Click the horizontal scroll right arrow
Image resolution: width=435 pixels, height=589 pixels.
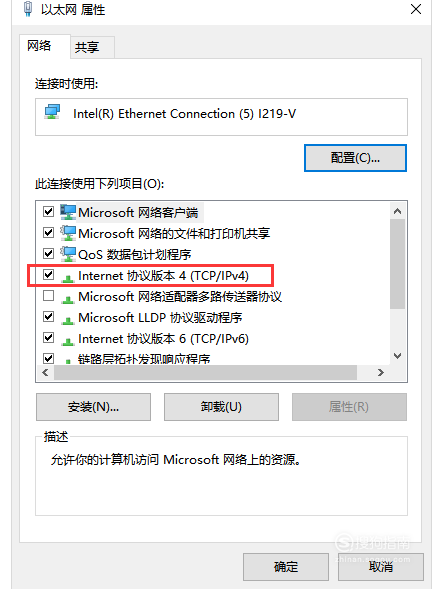(381, 373)
